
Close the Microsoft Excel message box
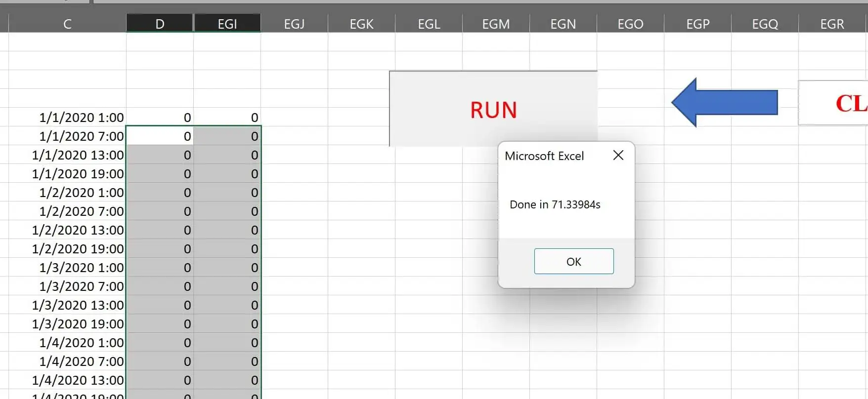tap(618, 156)
